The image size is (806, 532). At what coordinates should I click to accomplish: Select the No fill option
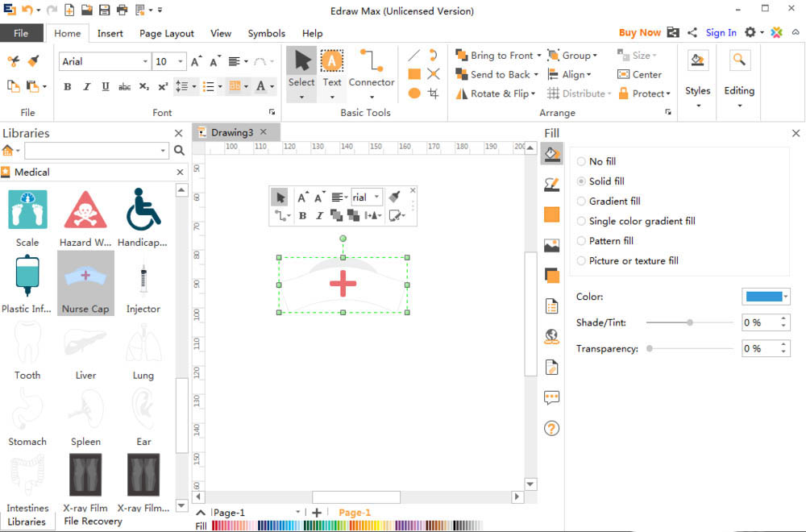click(582, 161)
